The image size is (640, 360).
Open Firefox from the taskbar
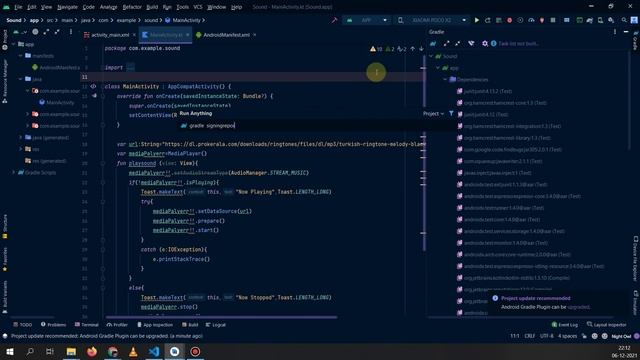pyautogui.click(x=92, y=351)
